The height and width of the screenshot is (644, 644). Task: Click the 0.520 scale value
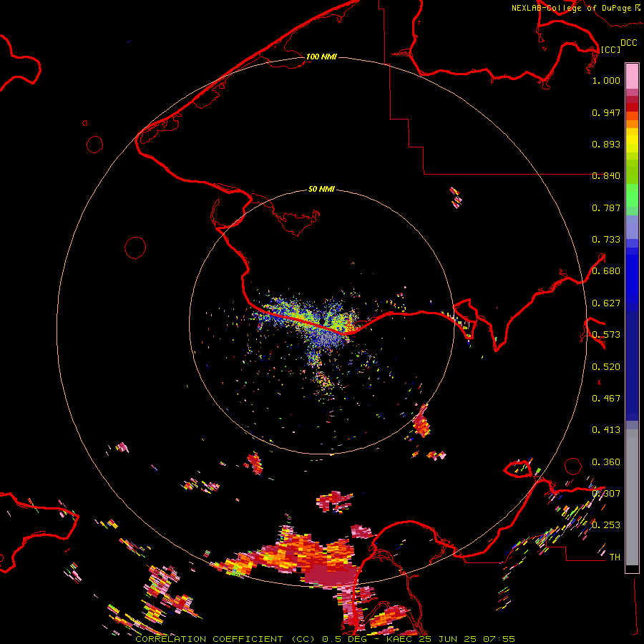pyautogui.click(x=606, y=367)
